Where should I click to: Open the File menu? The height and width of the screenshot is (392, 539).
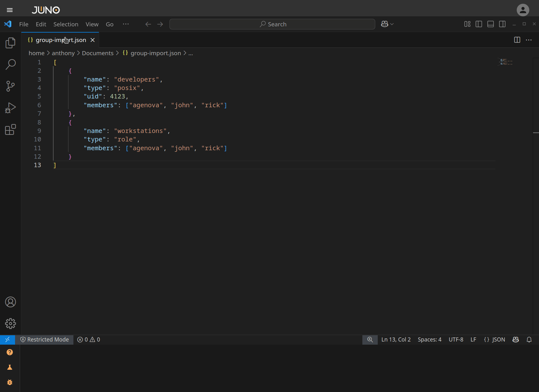coord(24,24)
